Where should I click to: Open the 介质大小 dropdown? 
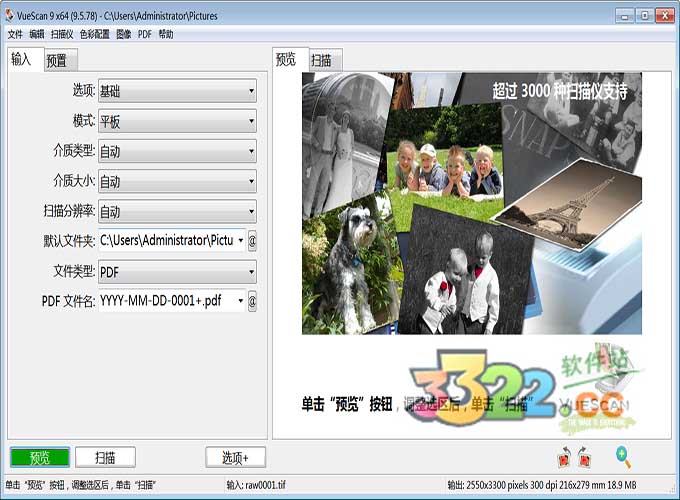[x=177, y=181]
